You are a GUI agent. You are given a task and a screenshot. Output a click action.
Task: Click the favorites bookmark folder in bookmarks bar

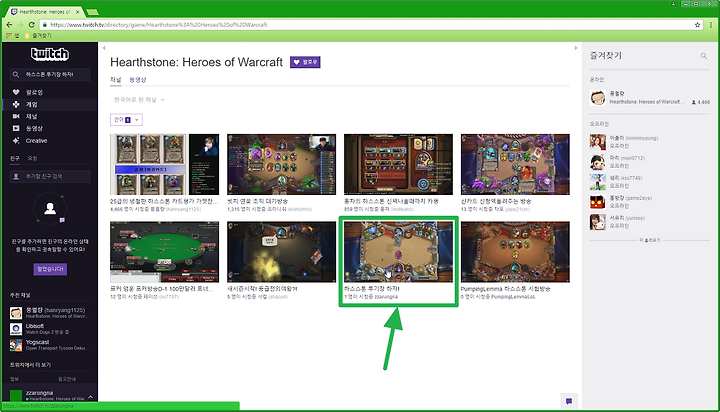coord(38,35)
